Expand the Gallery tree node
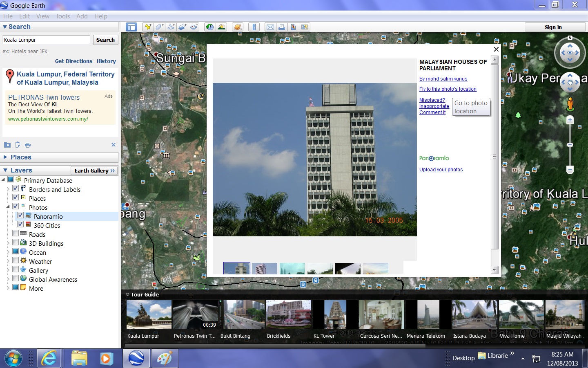This screenshot has height=368, width=588. (8, 270)
